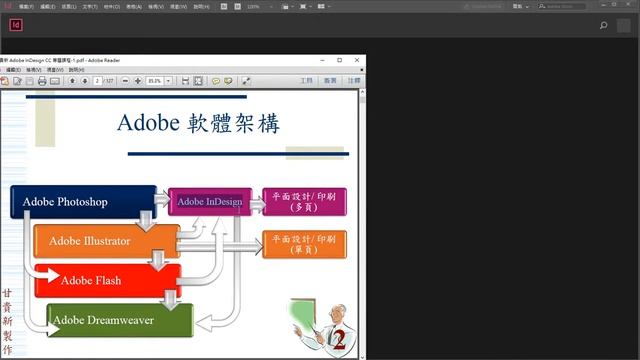Open the Screen Mode dropdown in InDesign
The width and height of the screenshot is (640, 360).
pos(305,7)
